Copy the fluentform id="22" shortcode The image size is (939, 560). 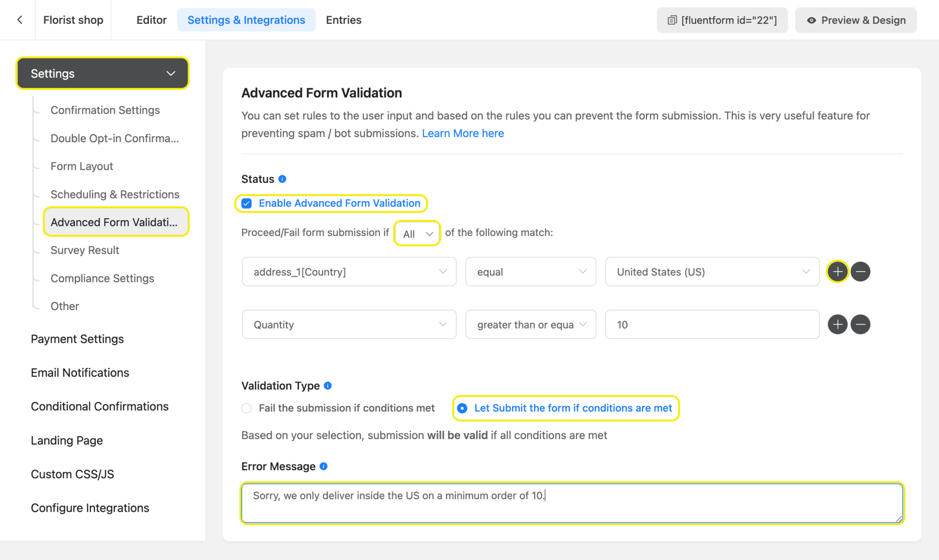(x=722, y=20)
